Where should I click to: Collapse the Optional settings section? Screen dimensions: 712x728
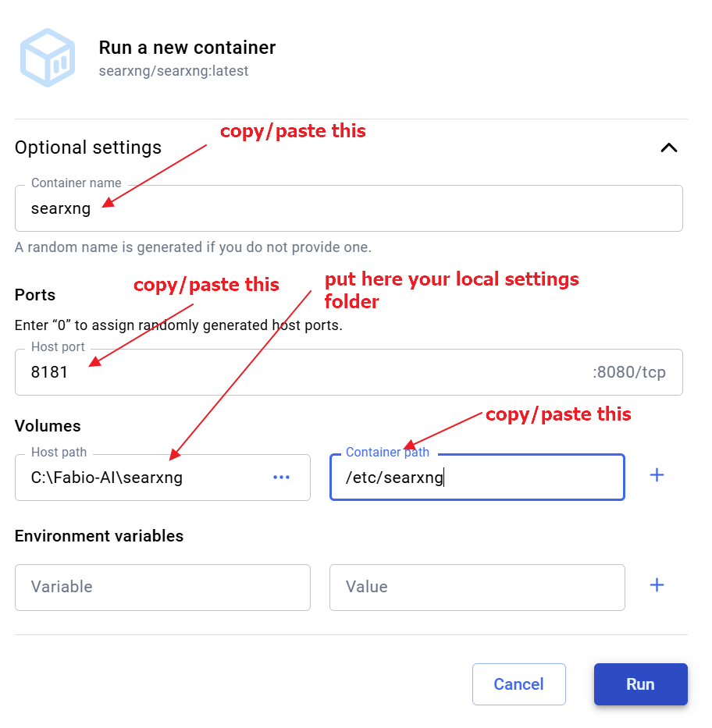pos(669,148)
